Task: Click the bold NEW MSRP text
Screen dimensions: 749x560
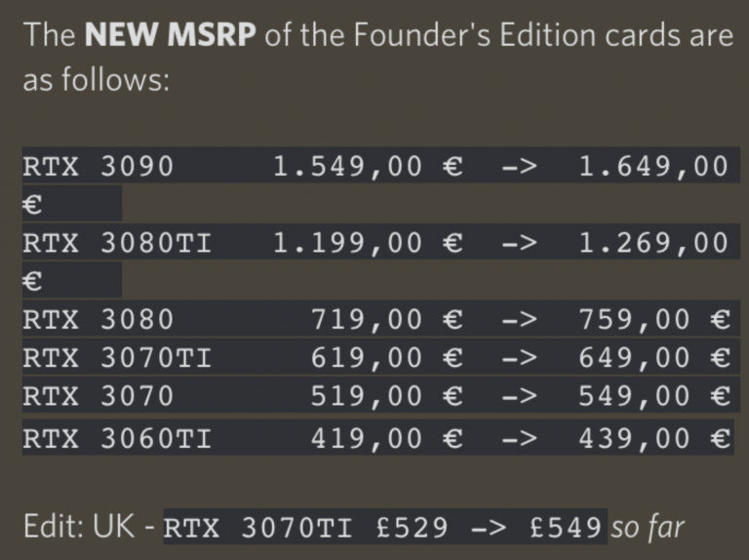Action: pos(170,35)
